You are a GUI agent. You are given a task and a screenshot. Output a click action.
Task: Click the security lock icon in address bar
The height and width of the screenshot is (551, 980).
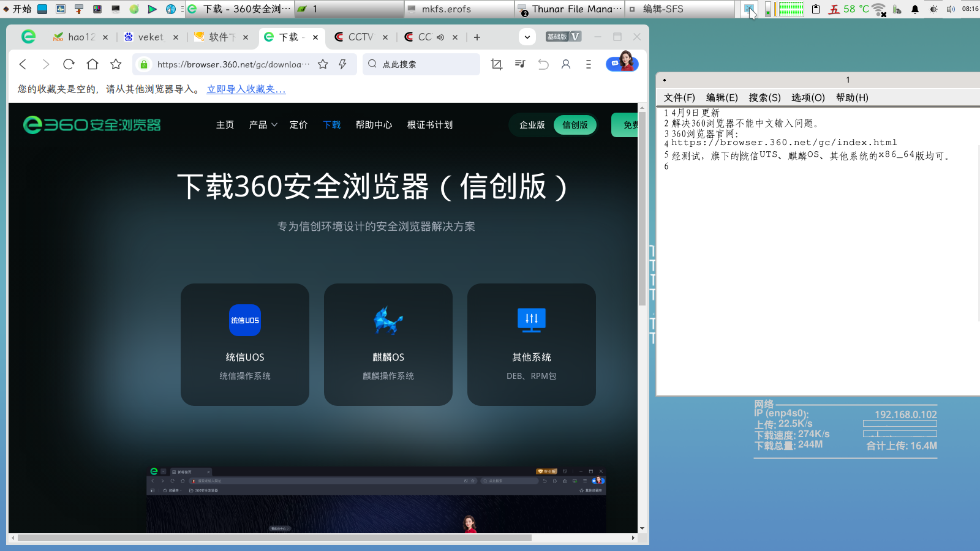pos(143,64)
